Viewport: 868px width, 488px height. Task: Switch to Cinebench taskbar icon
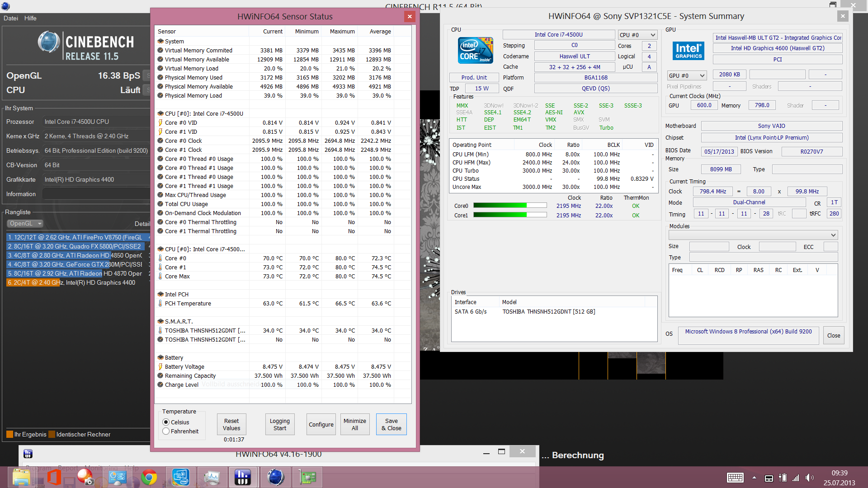[x=275, y=477]
